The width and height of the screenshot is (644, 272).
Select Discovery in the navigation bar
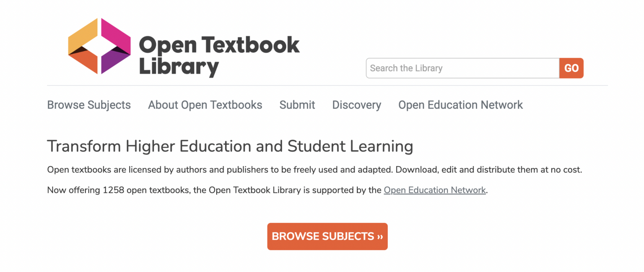[x=356, y=105]
